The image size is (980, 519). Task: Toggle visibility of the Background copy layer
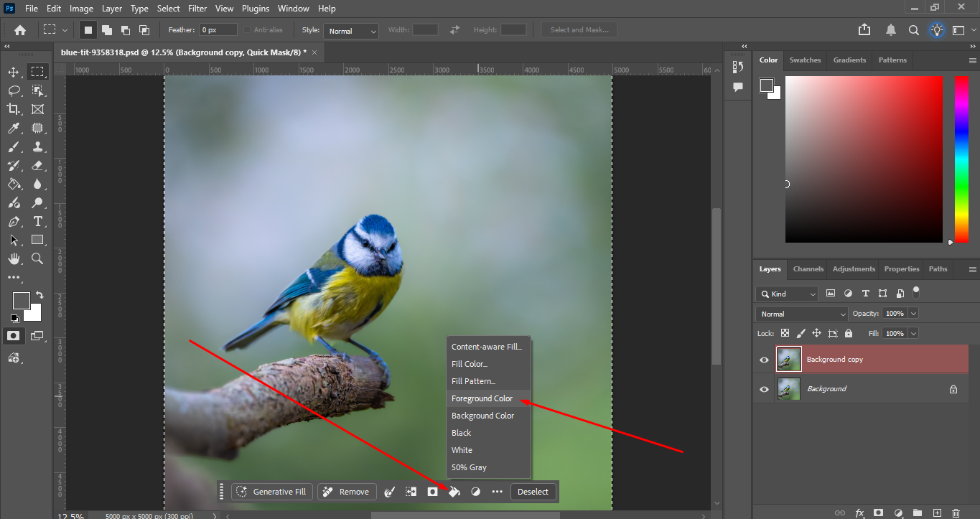(764, 359)
